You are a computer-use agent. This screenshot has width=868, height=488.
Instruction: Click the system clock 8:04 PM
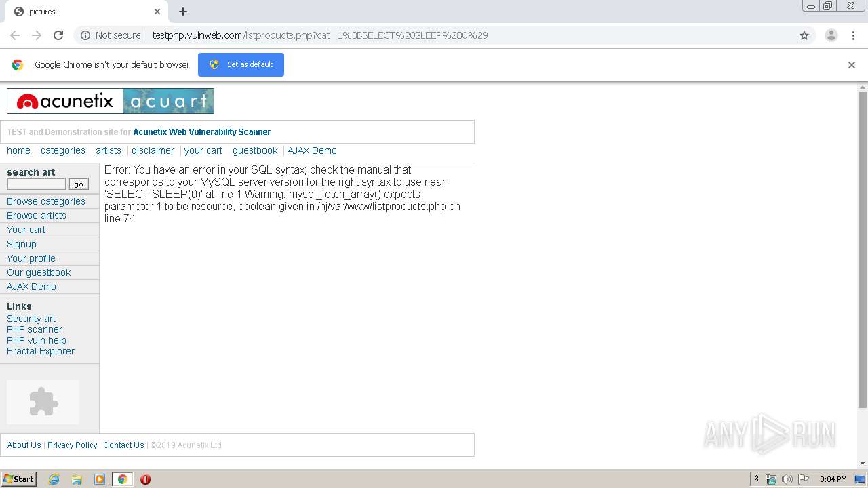833,479
